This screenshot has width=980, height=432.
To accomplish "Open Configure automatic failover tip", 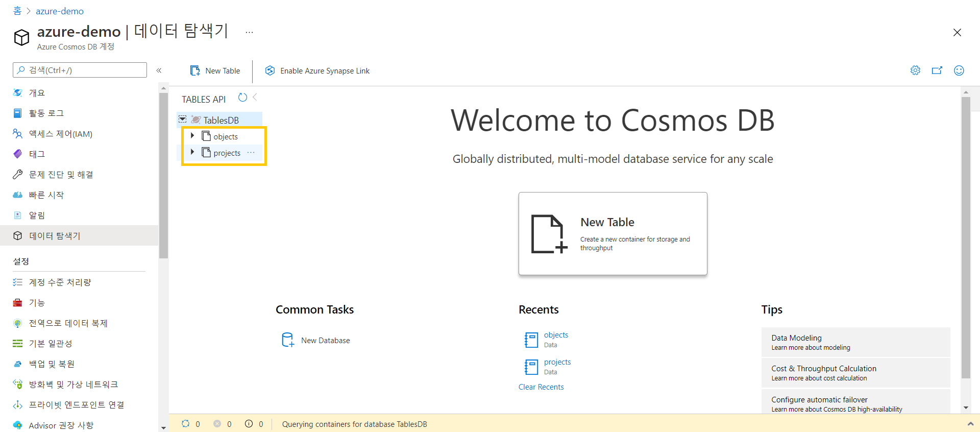I will [855, 402].
